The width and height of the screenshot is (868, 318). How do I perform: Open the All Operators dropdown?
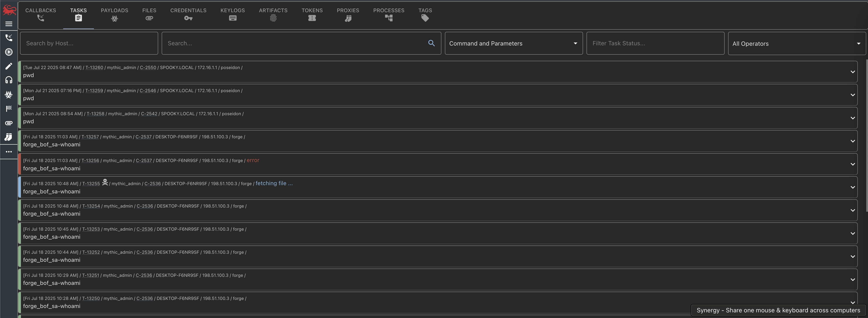(x=796, y=44)
